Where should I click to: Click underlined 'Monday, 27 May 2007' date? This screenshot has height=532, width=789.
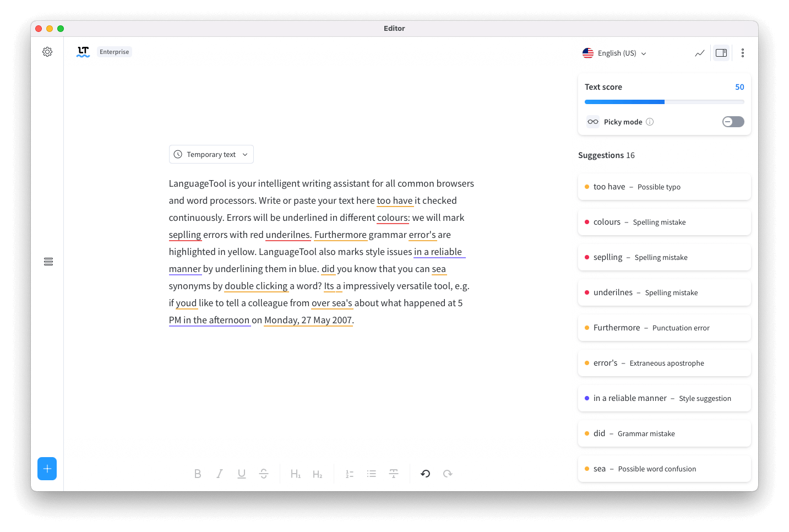coord(308,320)
